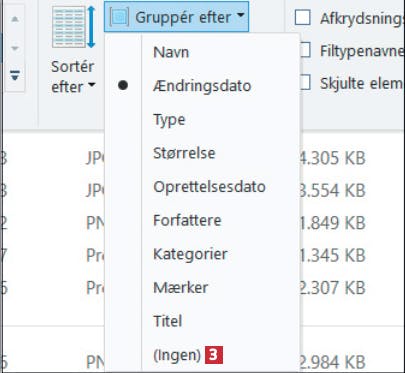
Task: Toggle the Afkrydsnings checkbox
Action: click(303, 18)
